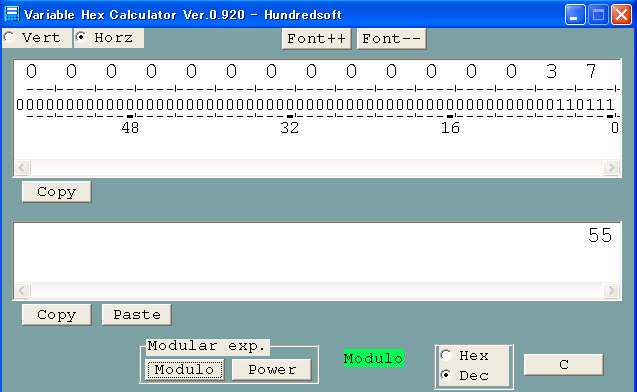Viewport: 637px width, 392px height.
Task: Choose the Power operation button
Action: 272,370
